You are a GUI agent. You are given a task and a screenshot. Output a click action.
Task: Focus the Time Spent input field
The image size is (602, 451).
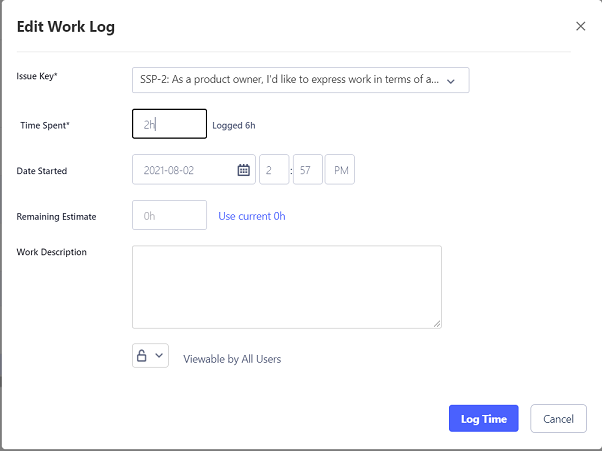(x=169, y=124)
